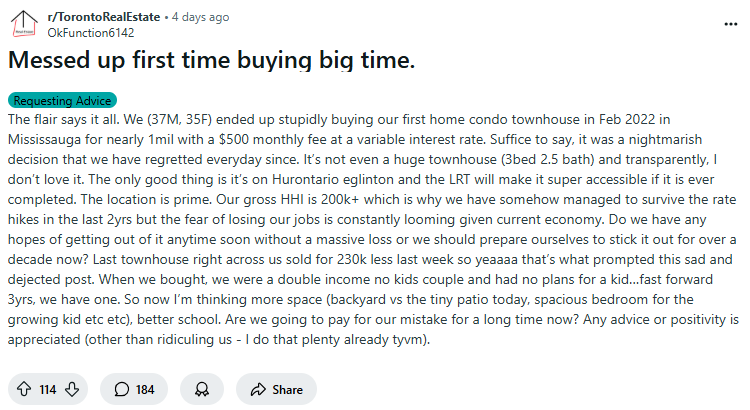Image resolution: width=750 pixels, height=410 pixels.
Task: Click the Share arrow icon
Action: click(x=258, y=389)
